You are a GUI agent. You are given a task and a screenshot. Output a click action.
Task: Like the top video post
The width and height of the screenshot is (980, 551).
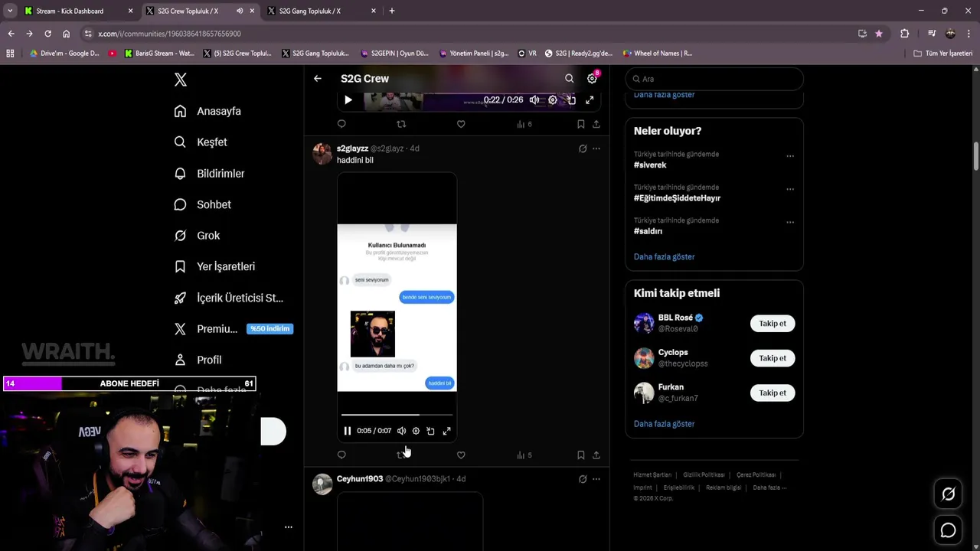pyautogui.click(x=461, y=124)
